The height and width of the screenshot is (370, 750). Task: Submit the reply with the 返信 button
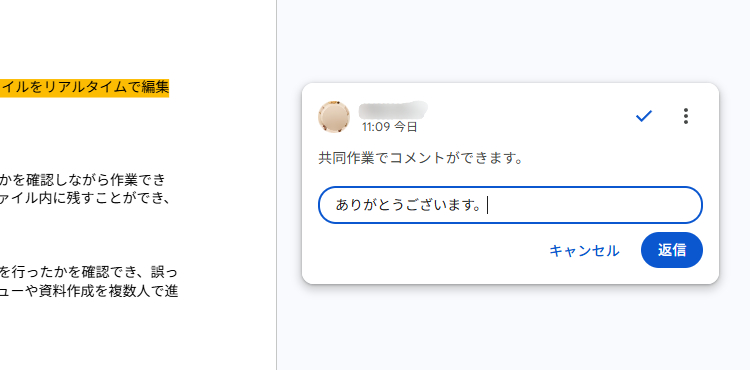pos(672,250)
